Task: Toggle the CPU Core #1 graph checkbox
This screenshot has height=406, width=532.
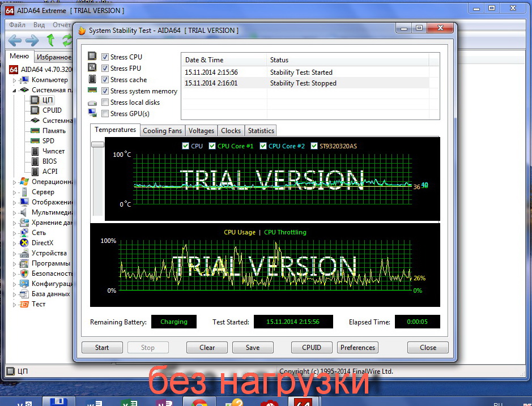Action: 212,146
